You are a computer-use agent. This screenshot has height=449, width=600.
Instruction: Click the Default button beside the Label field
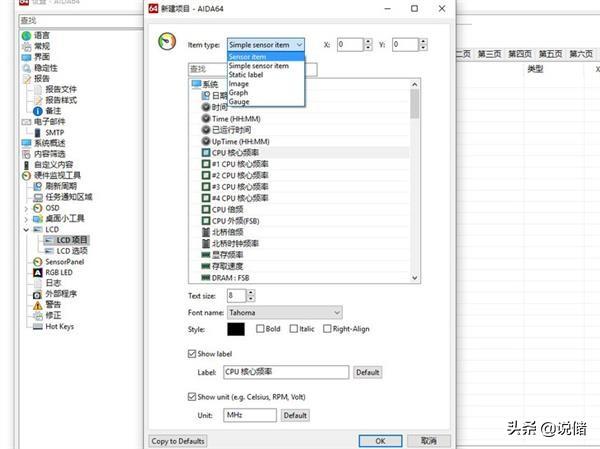click(368, 372)
